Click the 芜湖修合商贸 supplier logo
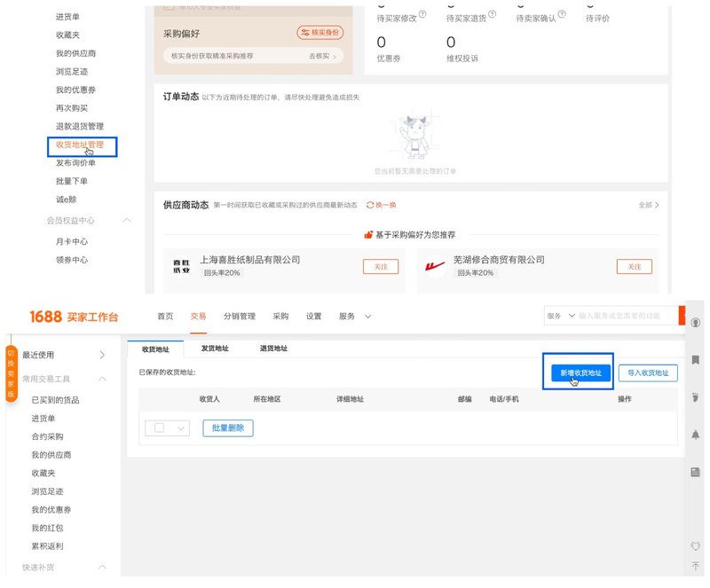The image size is (710, 588). click(x=435, y=266)
